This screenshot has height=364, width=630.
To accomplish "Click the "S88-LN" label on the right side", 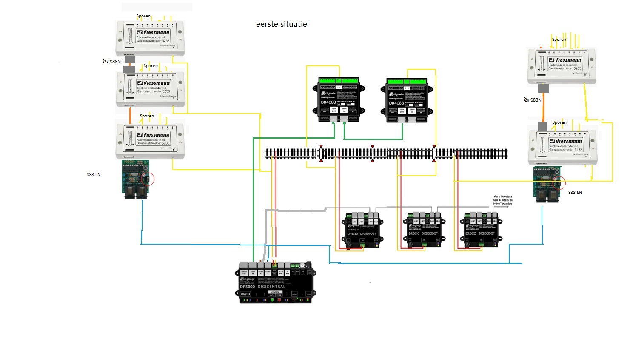I will pyautogui.click(x=575, y=193).
